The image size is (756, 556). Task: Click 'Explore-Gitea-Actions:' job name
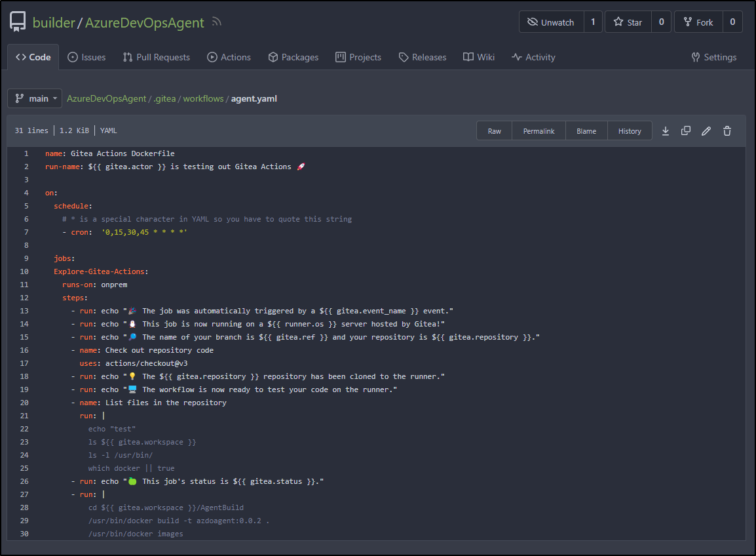click(102, 271)
